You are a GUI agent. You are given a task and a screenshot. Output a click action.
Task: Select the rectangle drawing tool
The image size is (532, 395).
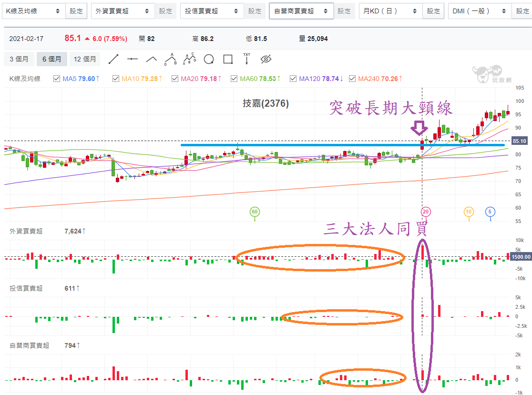(x=228, y=59)
